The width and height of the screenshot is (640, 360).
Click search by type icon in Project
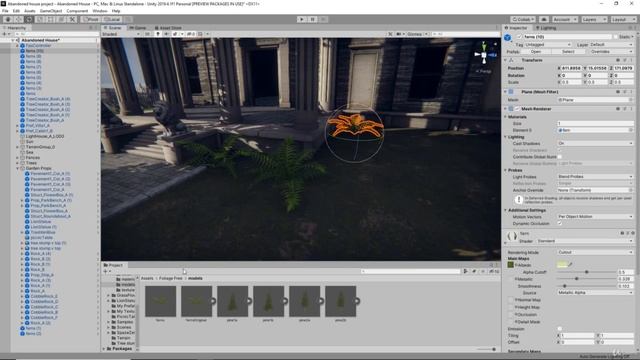pyautogui.click(x=466, y=271)
